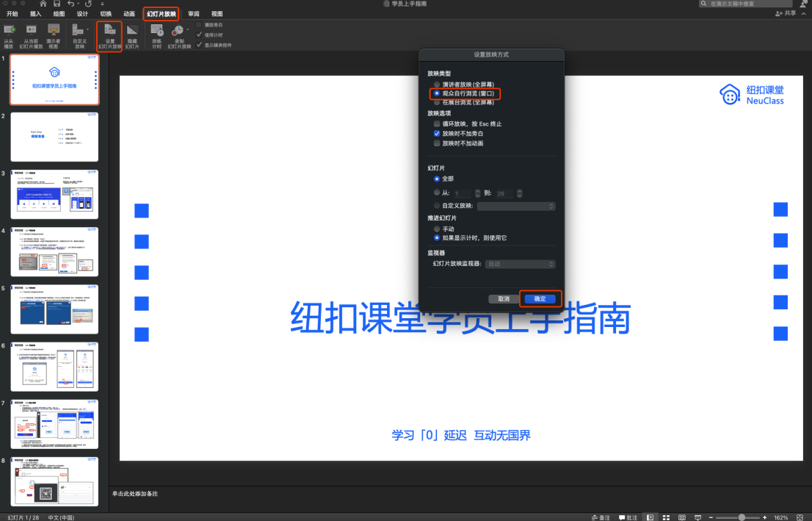Record the slide show (录制幻灯片放映)
Screen dimensions: 812x521
[x=179, y=36]
